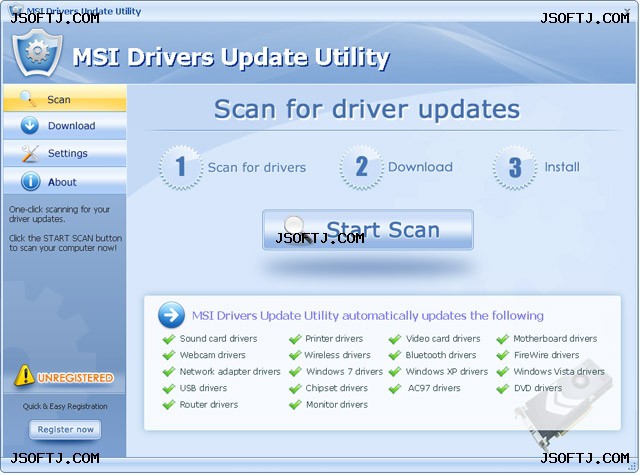640x475 pixels.
Task: Open the Settings tab in sidebar
Action: [65, 153]
